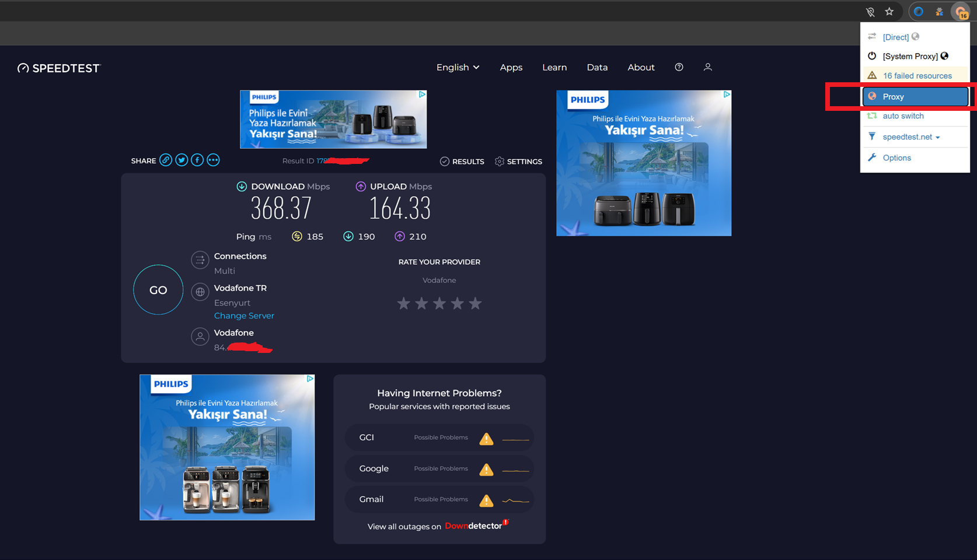Click the Connections mode icon

coord(200,260)
